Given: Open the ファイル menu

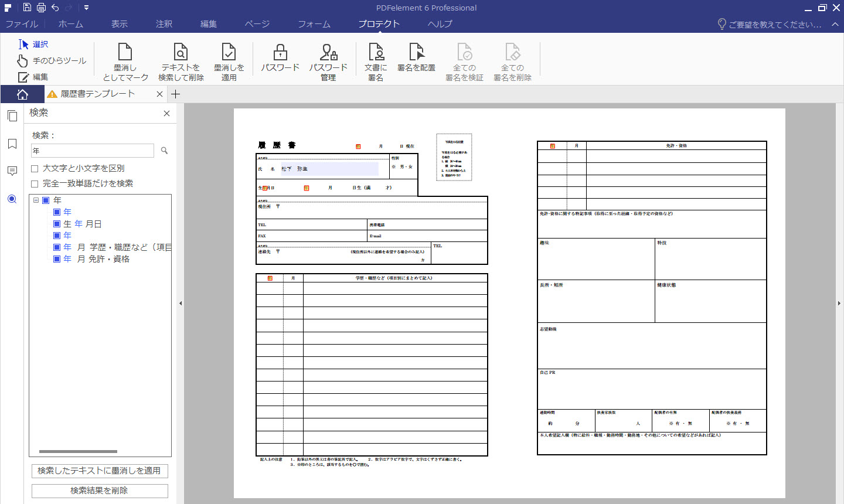Looking at the screenshot, I should 22,24.
